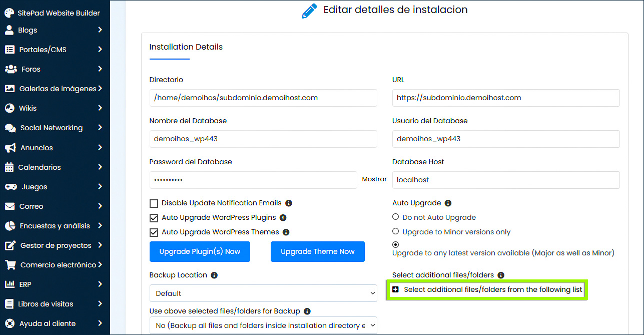Viewport: 644px width, 335px height.
Task: Open the Backup Location dropdown
Action: [x=263, y=293]
